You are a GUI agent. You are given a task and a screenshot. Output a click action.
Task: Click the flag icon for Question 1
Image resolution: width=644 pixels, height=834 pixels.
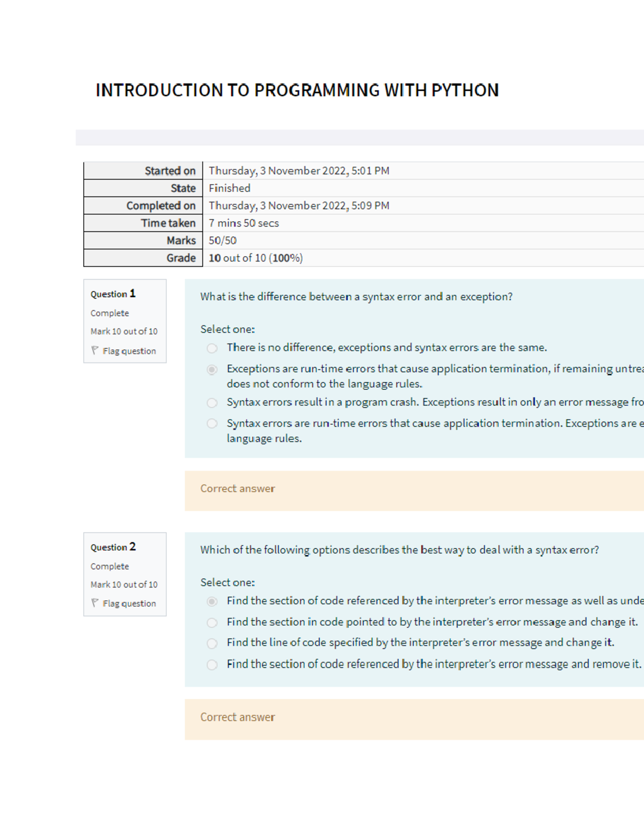click(x=94, y=350)
